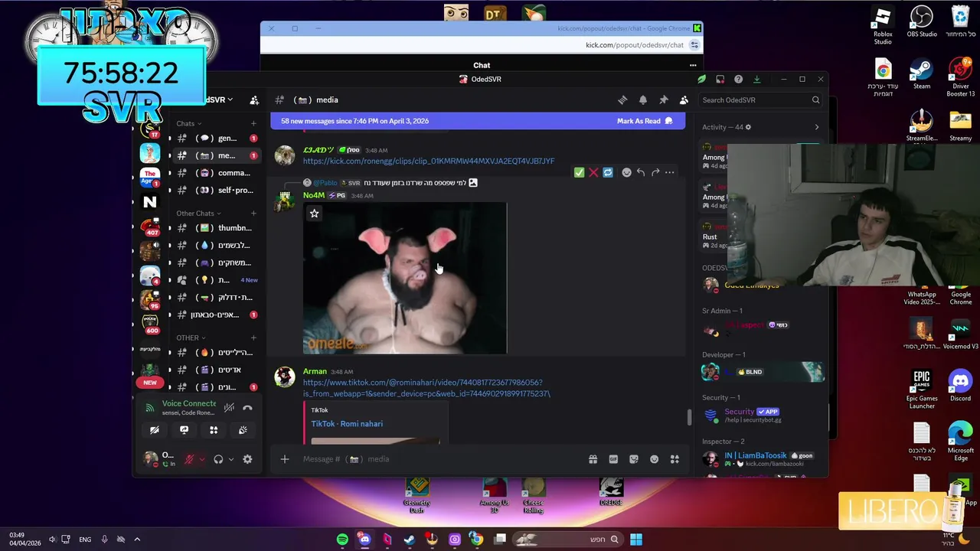Click share your screen button

184,430
